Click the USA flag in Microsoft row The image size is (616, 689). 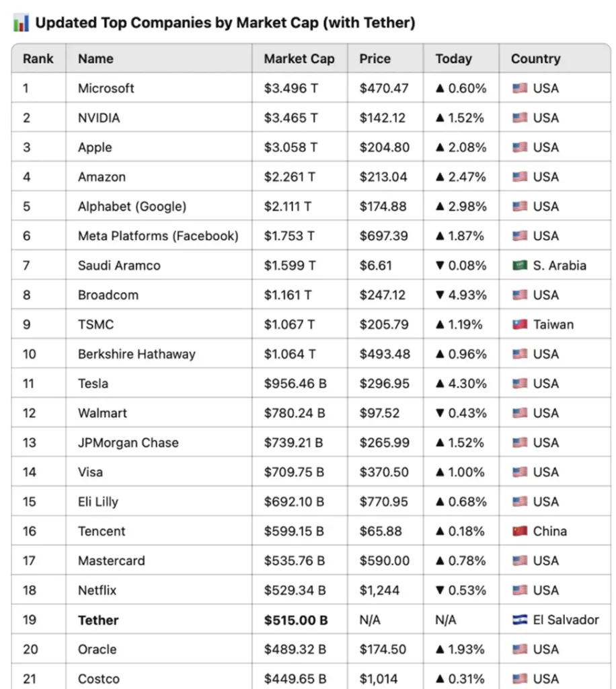tap(519, 88)
